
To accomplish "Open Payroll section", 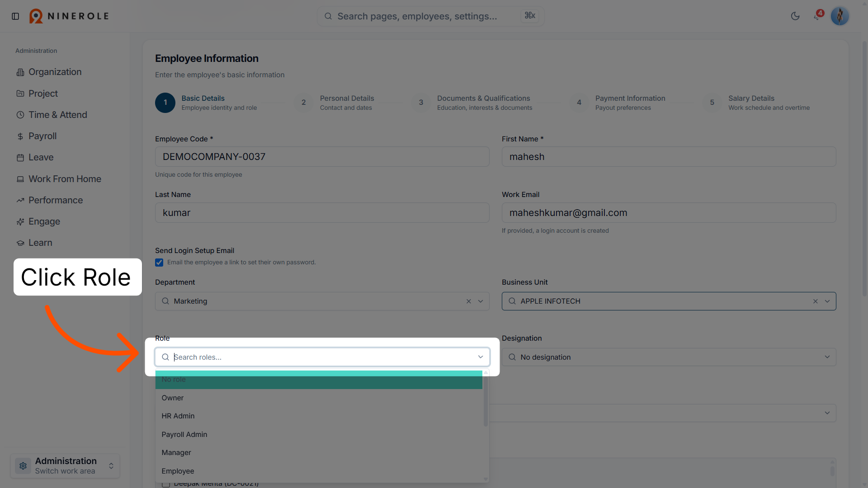I will [37, 136].
